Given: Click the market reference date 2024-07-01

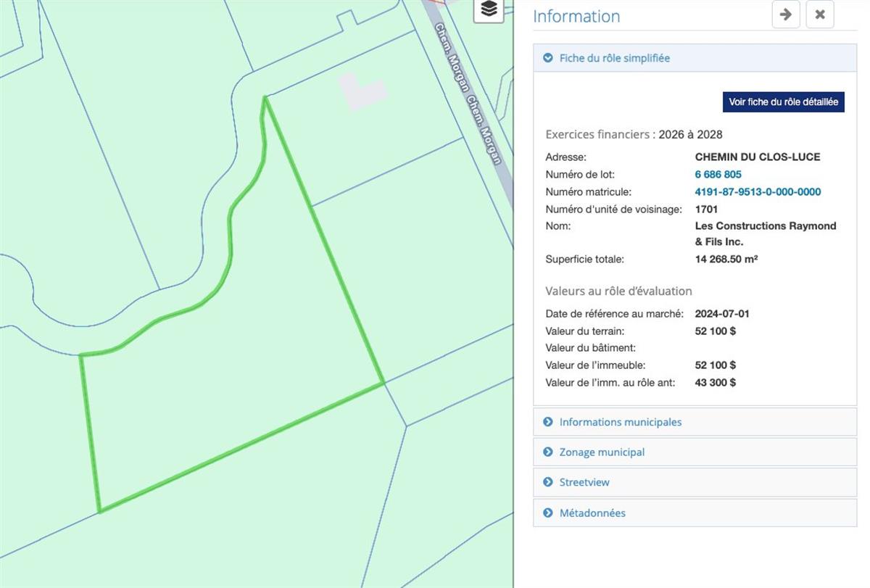Looking at the screenshot, I should click(x=722, y=314).
